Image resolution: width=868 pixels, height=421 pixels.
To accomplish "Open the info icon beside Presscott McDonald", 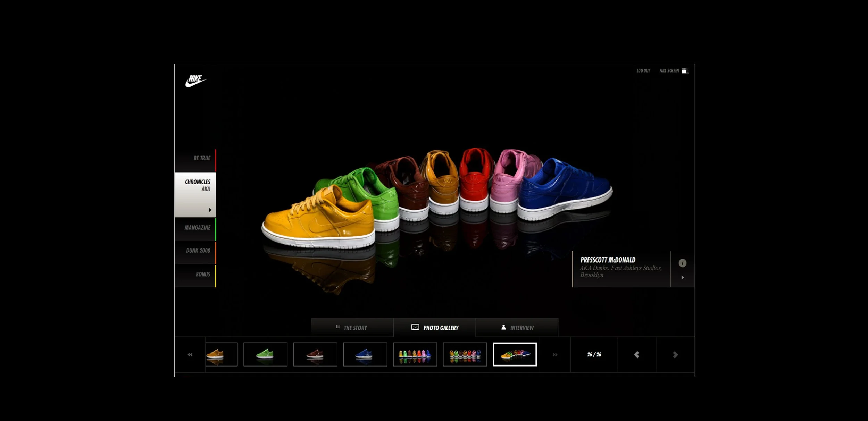I will coord(682,263).
